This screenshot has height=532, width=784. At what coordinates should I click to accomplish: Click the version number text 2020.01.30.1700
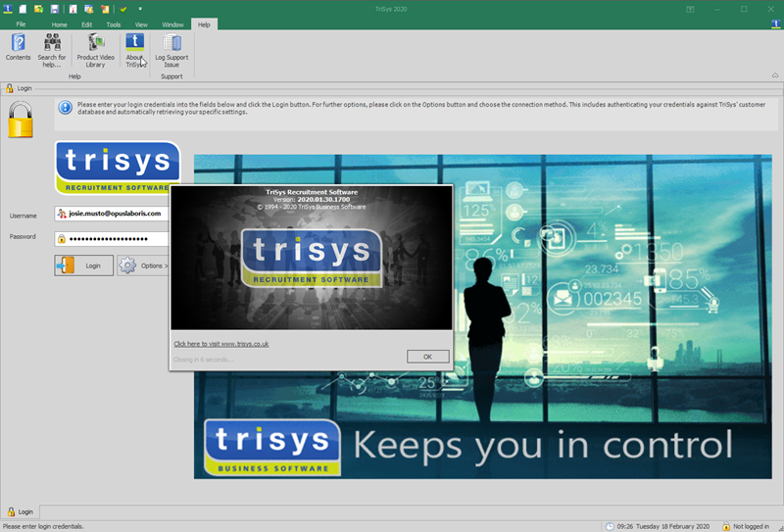[323, 200]
